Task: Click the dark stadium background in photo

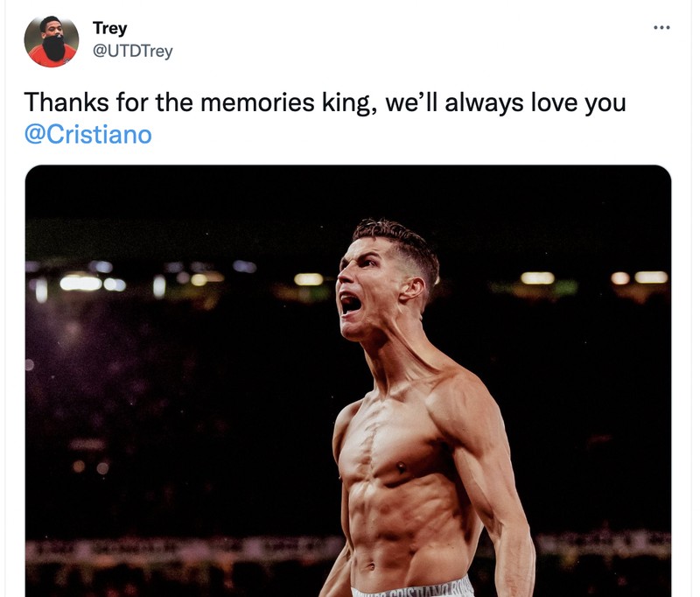Action: tap(131, 263)
